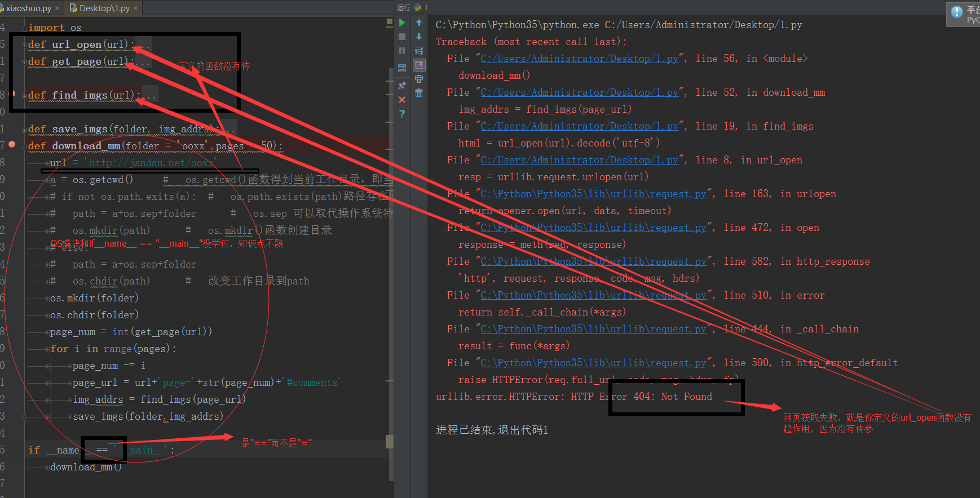Open the request.py link at line 163
This screenshot has width=980, height=498.
[x=593, y=194]
